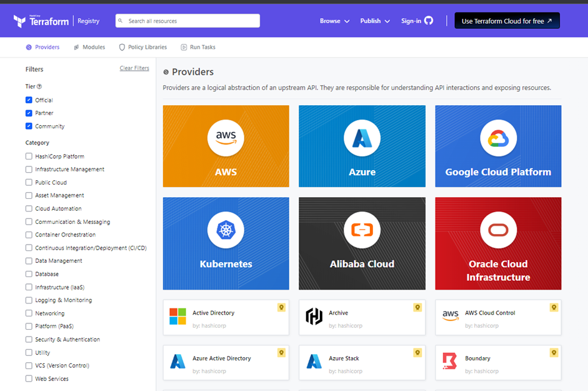Open the Alibaba Cloud provider tile by name
The width and height of the screenshot is (588, 391).
coord(362,264)
